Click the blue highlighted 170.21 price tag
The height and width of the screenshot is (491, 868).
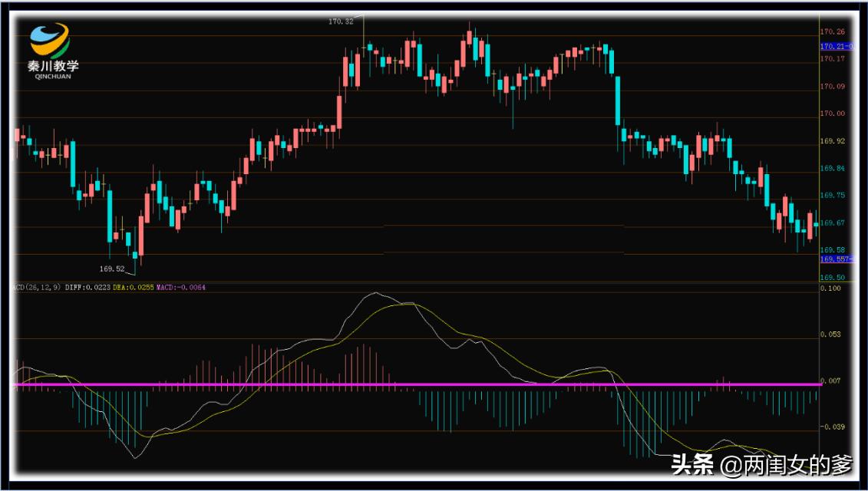pos(837,47)
